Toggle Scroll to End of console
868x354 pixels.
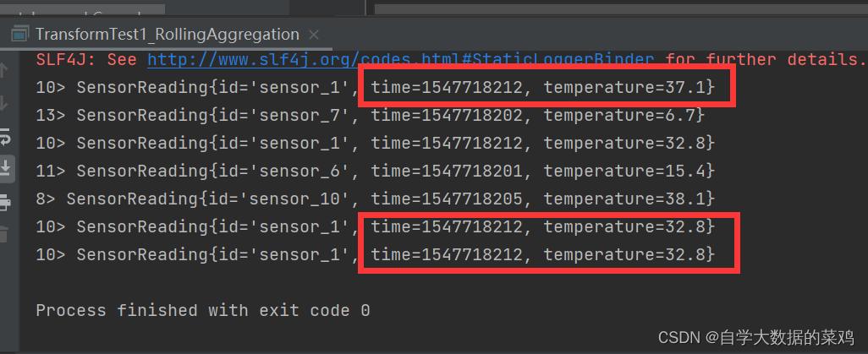pos(6,168)
